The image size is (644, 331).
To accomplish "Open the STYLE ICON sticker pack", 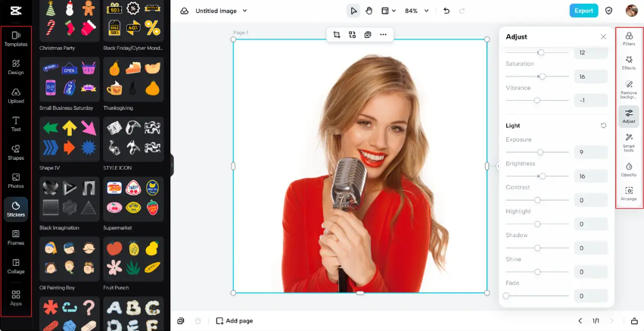I will (133, 139).
